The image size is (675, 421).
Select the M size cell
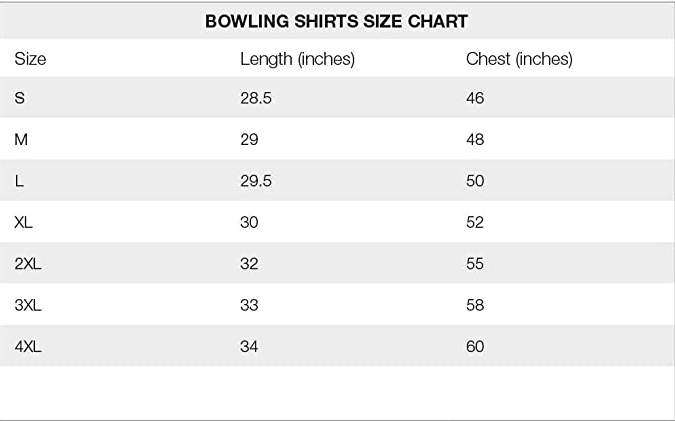(21, 140)
